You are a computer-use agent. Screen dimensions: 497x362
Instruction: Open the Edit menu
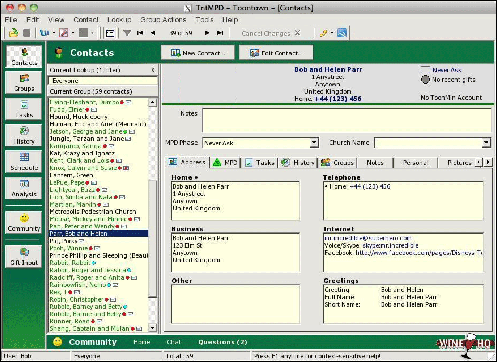click(x=33, y=20)
